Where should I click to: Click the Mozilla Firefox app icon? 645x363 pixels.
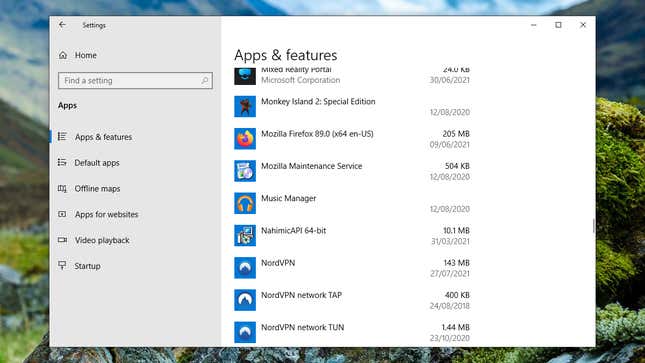(x=245, y=139)
